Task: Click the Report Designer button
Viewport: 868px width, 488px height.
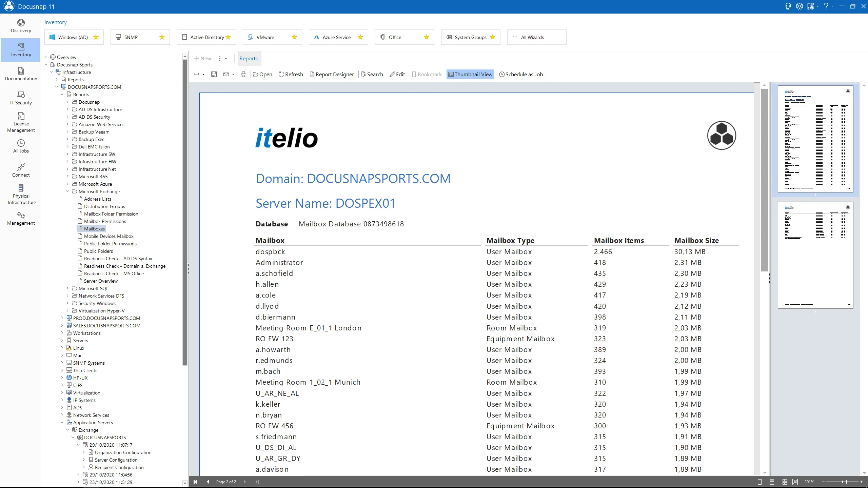Action: coord(332,74)
